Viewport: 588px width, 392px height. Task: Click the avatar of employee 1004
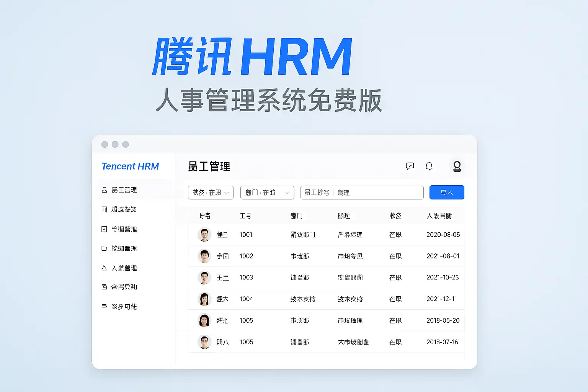click(x=204, y=299)
